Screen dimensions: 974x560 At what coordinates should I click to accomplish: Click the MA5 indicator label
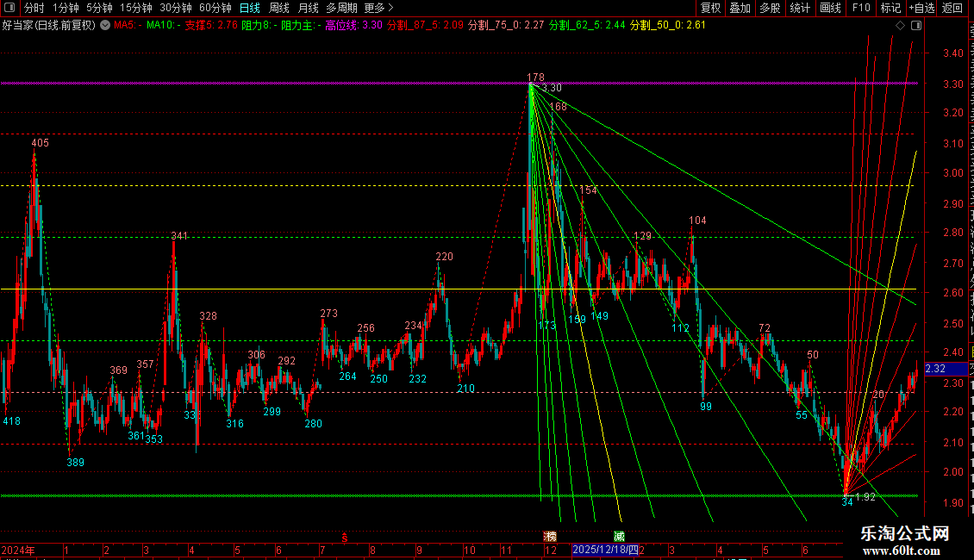(x=128, y=26)
